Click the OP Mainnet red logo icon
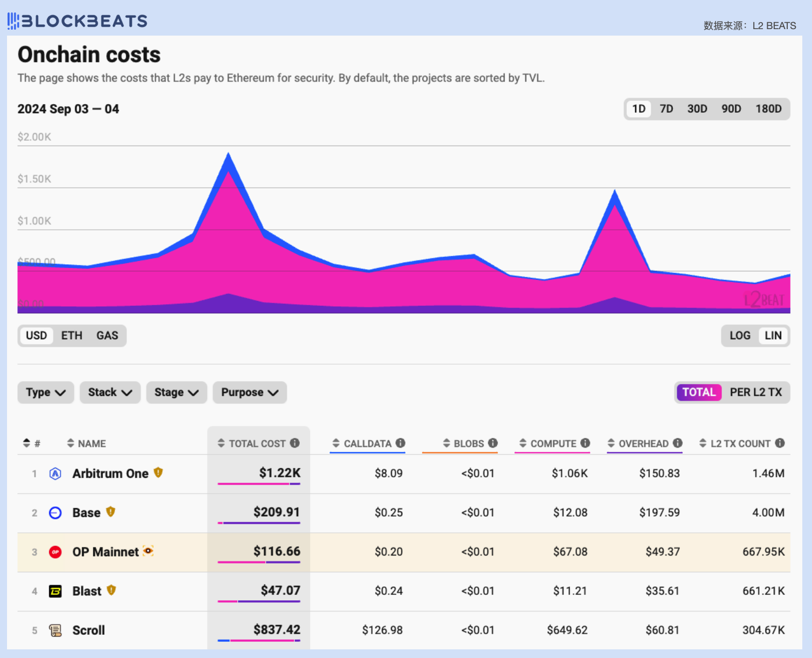Viewport: 812px width, 658px height. 55,552
